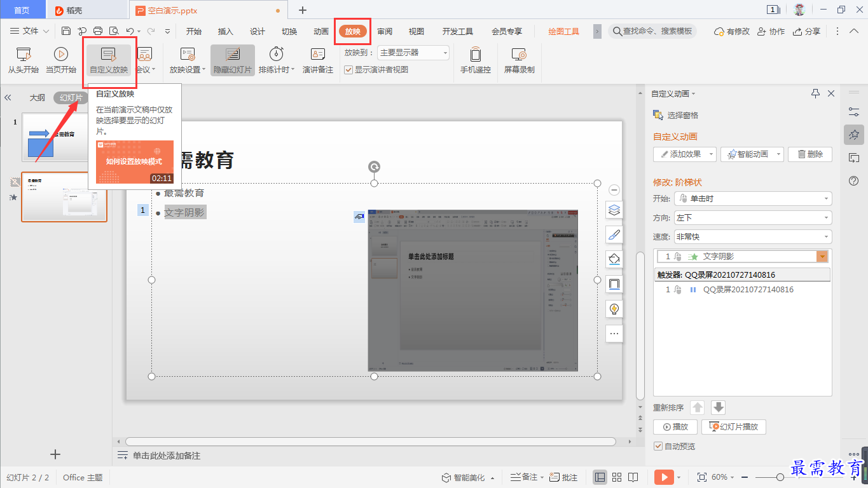Viewport: 868px width, 488px height.
Task: Close the 自定义动画 side pane
Action: pos(831,93)
